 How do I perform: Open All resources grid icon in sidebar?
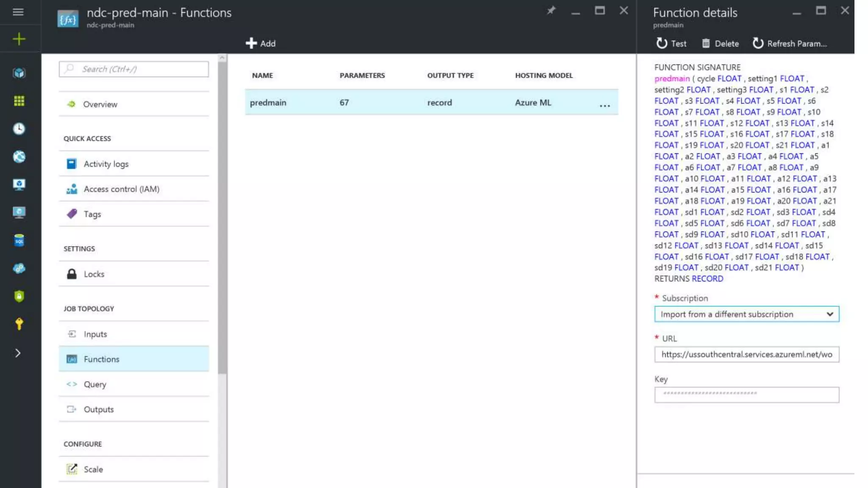(19, 101)
